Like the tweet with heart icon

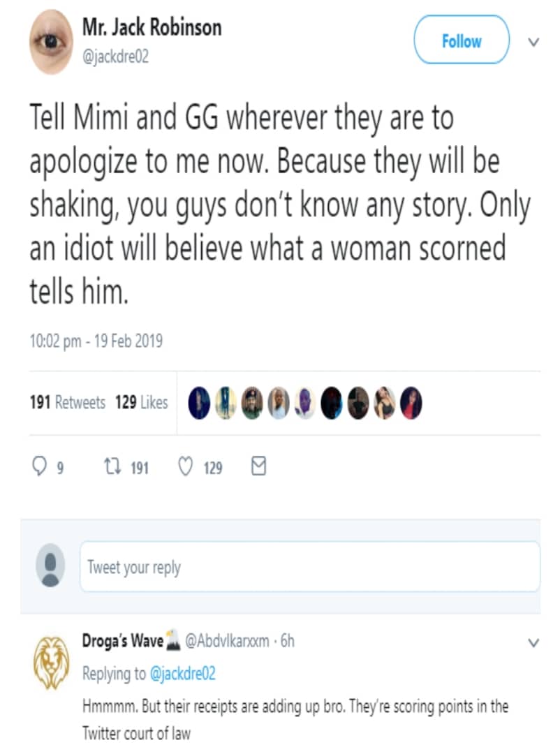pyautogui.click(x=185, y=467)
